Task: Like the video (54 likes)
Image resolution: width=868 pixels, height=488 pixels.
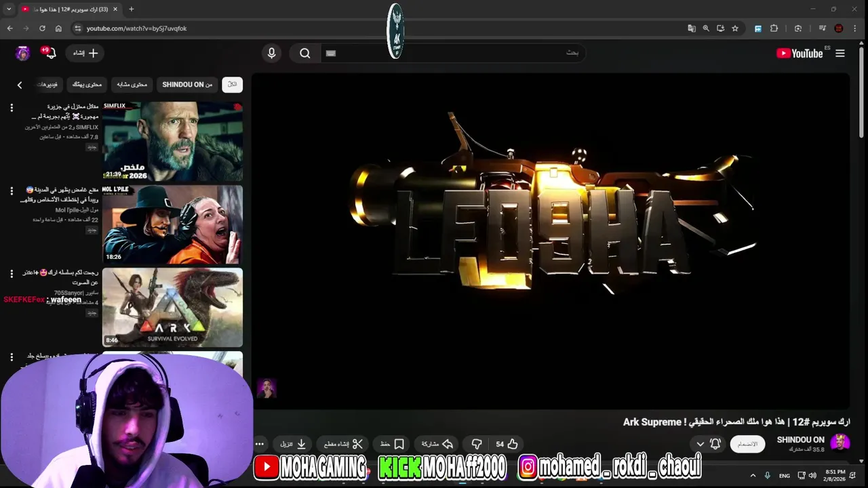Action: pos(507,444)
